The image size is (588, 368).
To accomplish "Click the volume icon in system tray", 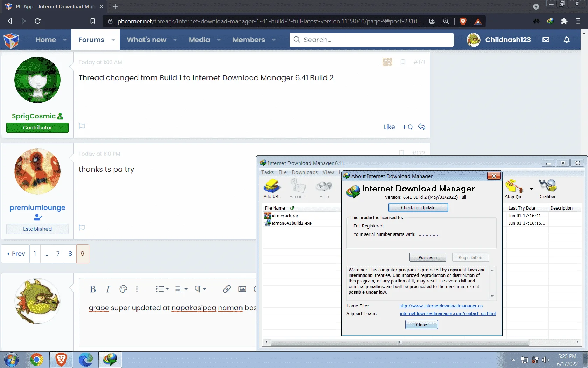I will point(545,360).
